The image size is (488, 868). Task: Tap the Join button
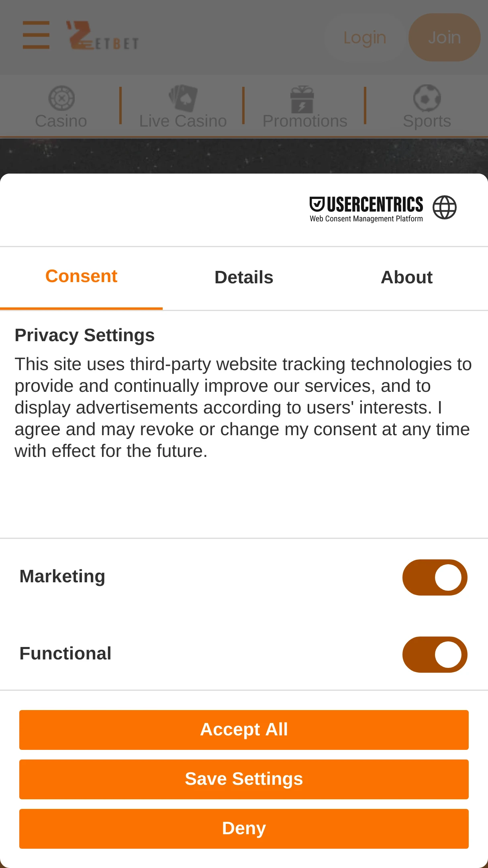click(444, 38)
